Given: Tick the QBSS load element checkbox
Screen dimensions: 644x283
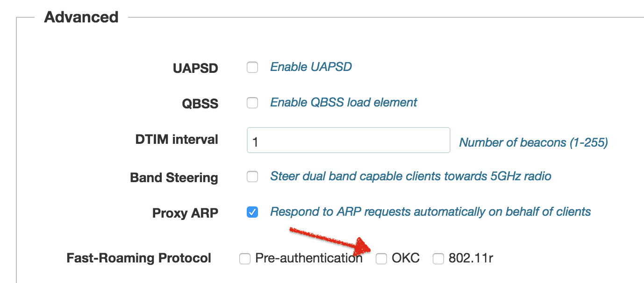Looking at the screenshot, I should pos(252,103).
